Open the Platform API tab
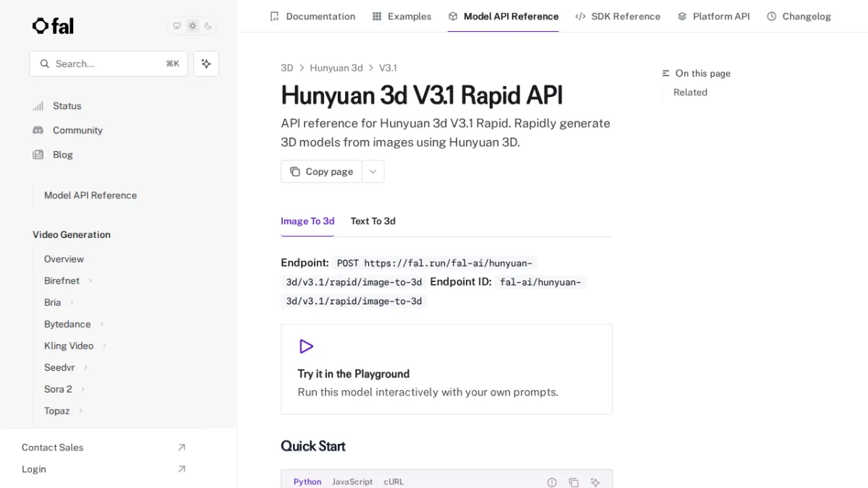 [713, 16]
